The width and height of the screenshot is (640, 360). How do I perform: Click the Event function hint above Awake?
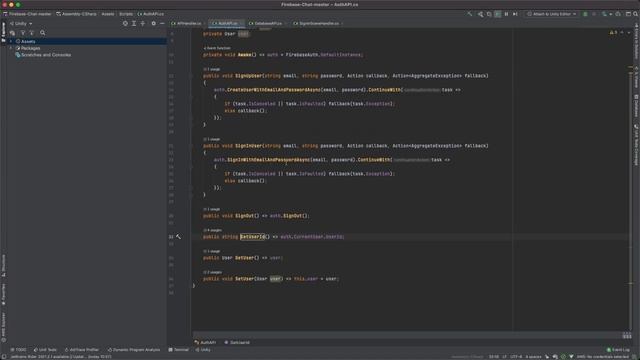coord(217,48)
